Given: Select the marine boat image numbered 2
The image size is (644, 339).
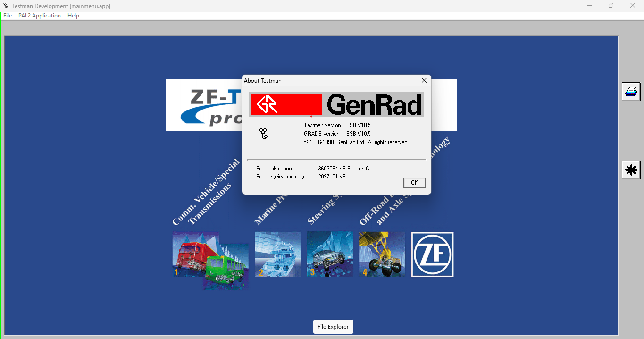Looking at the screenshot, I should pyautogui.click(x=278, y=254).
